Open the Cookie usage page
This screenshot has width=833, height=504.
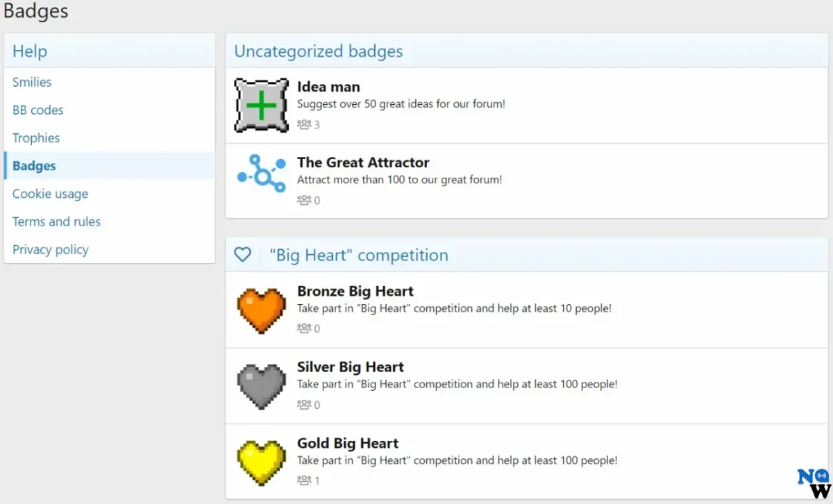tap(50, 194)
